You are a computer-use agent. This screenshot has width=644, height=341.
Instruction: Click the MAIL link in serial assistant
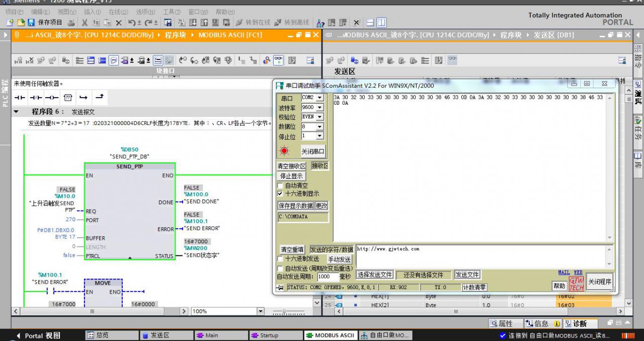pyautogui.click(x=564, y=272)
